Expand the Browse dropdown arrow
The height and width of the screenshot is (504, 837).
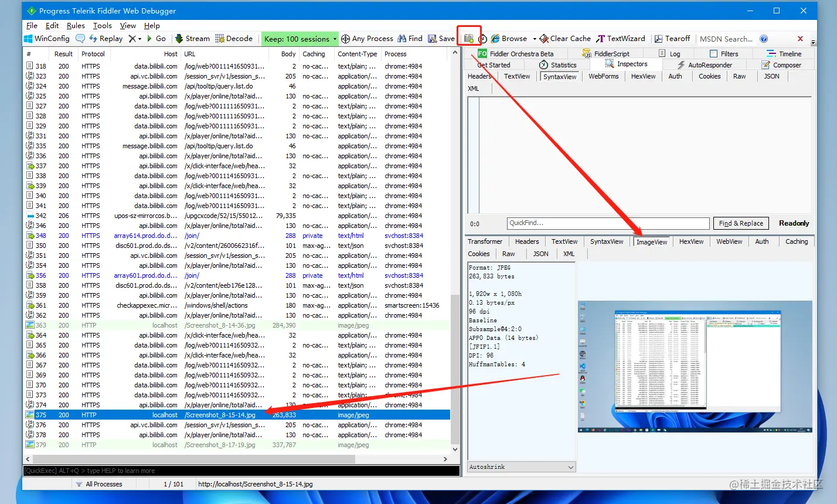[535, 39]
